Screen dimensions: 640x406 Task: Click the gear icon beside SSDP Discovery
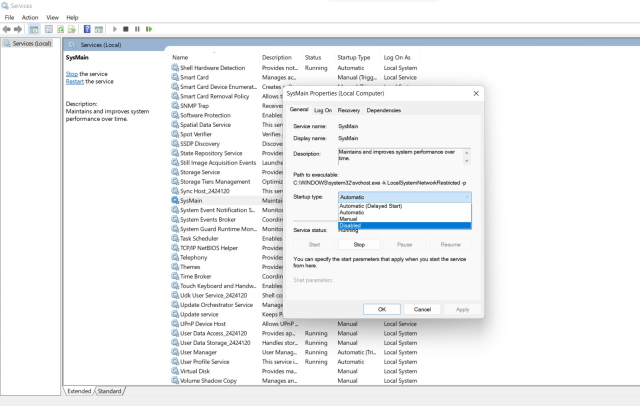[x=175, y=144]
